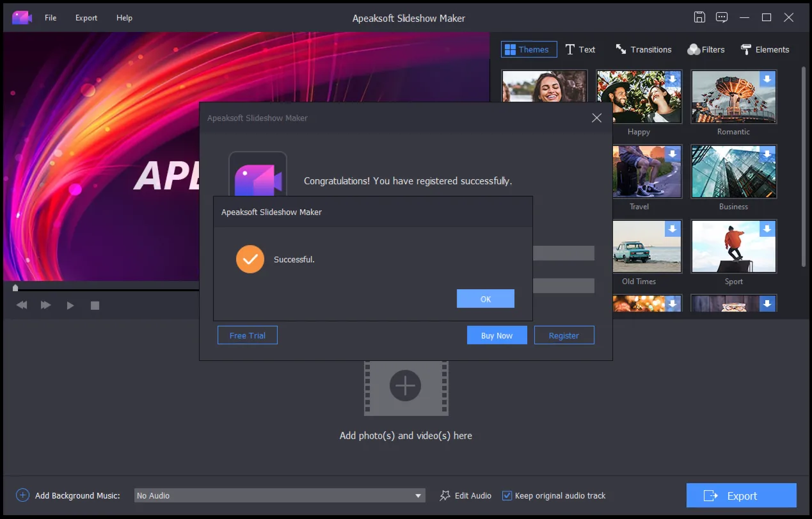Viewport: 812px width, 519px height.
Task: Select the Business theme thumbnail
Action: (733, 172)
